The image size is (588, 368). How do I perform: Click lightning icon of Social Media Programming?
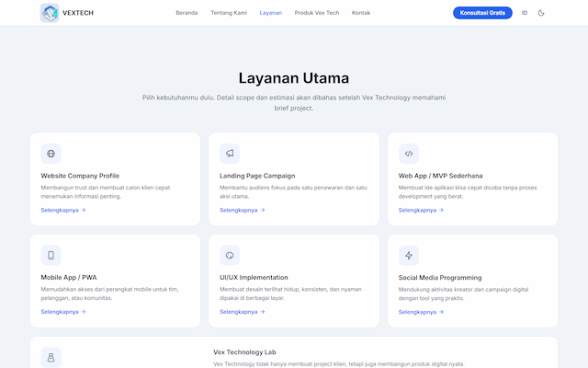point(408,256)
